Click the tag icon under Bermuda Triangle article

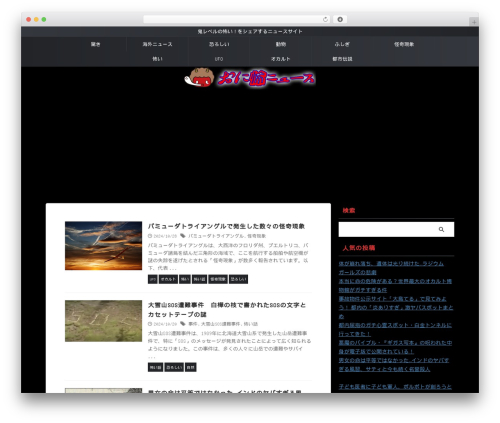click(x=183, y=236)
